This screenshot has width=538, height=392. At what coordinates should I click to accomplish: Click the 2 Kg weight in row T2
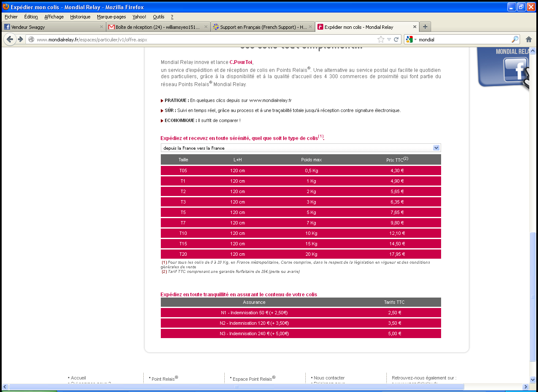click(311, 191)
